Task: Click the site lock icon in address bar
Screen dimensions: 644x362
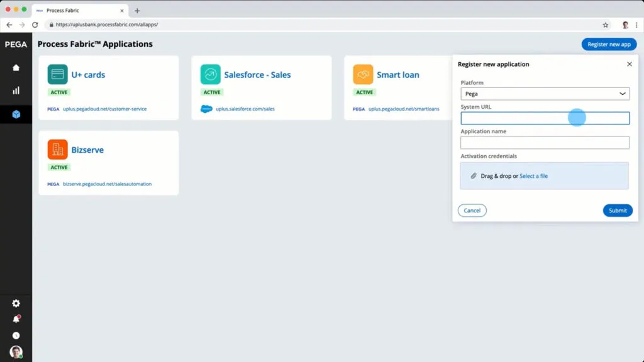Action: [x=51, y=25]
